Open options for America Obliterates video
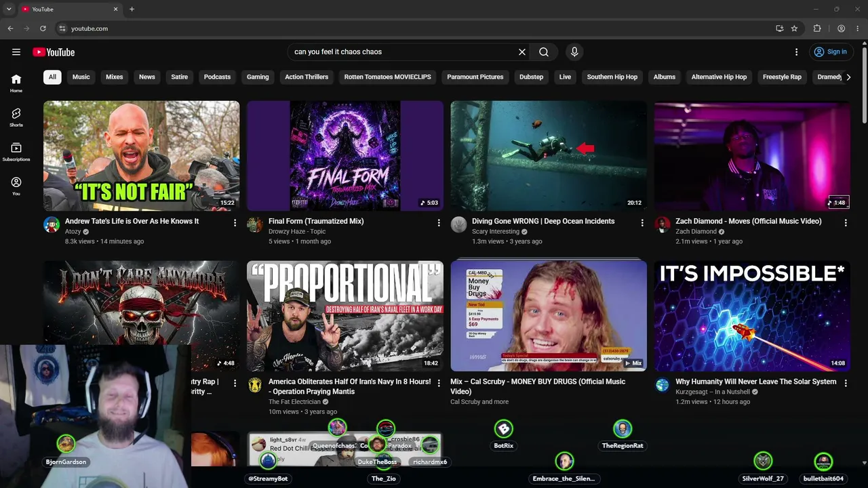 (x=439, y=384)
